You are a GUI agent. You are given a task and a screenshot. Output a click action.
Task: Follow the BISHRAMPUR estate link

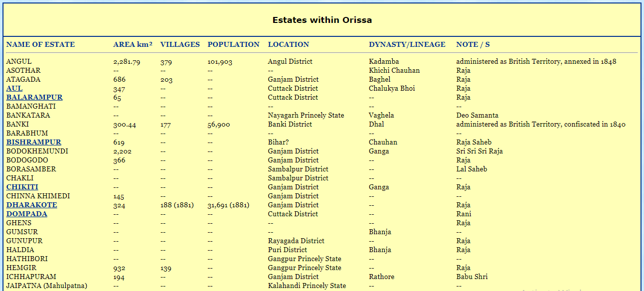click(x=34, y=143)
